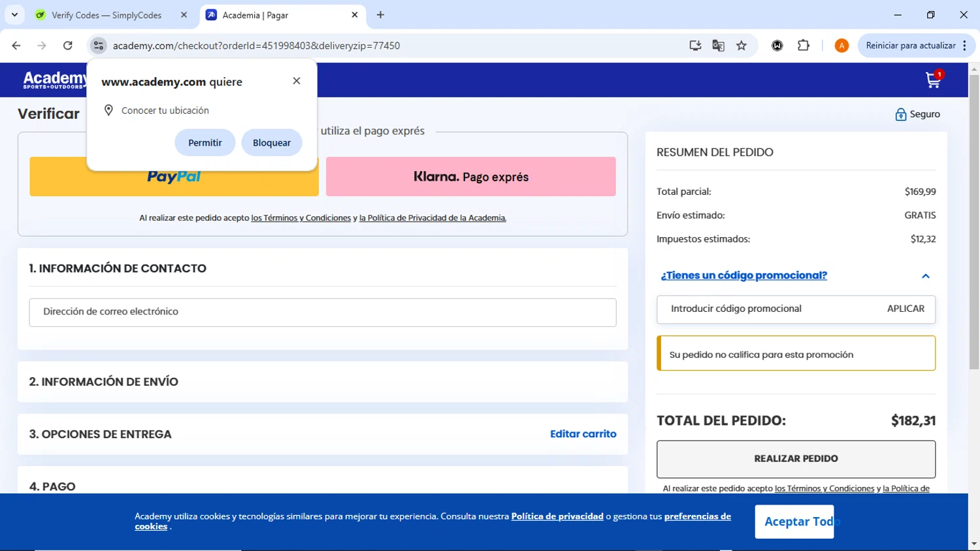980x551 pixels.
Task: Open the Extensions puzzle icon
Action: tap(804, 46)
